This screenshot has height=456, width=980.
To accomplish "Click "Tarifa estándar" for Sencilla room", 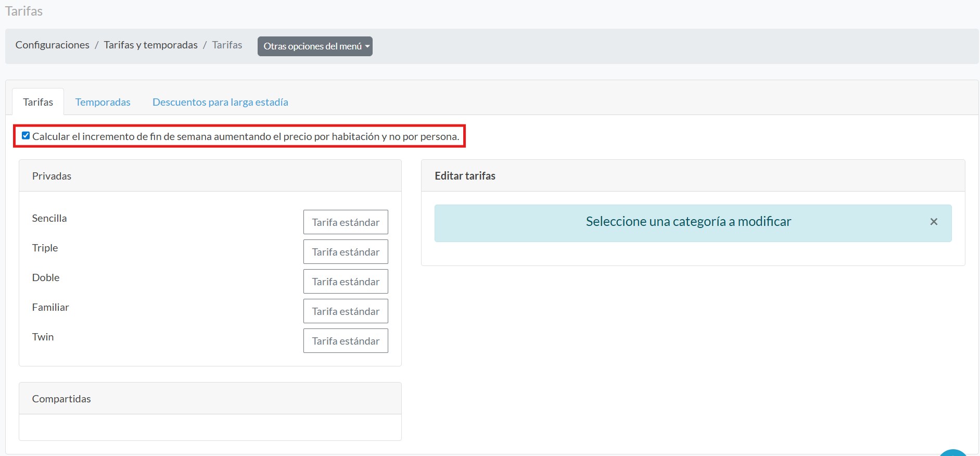I will pos(346,222).
